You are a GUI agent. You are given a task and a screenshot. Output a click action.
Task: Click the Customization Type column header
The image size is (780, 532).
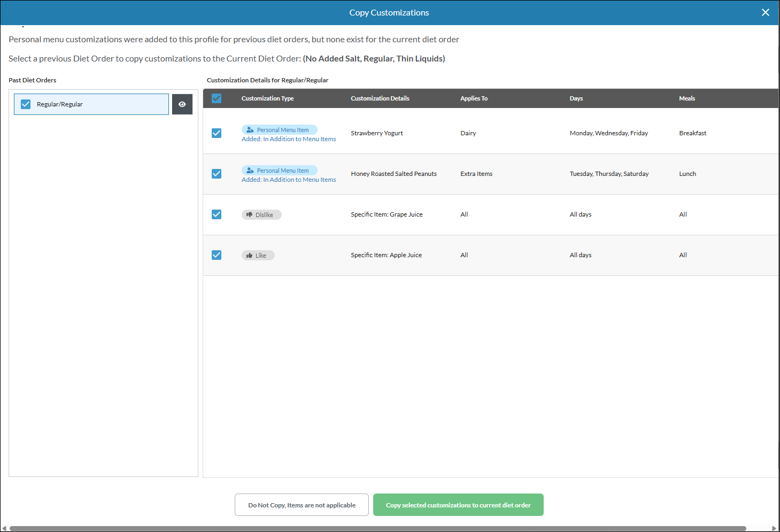268,98
